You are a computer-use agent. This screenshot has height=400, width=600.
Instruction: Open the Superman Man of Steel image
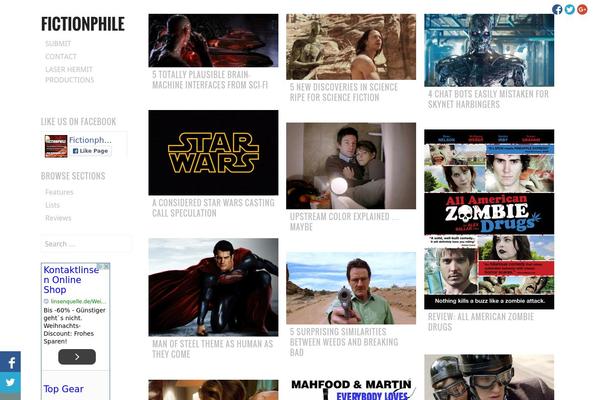coord(214,287)
